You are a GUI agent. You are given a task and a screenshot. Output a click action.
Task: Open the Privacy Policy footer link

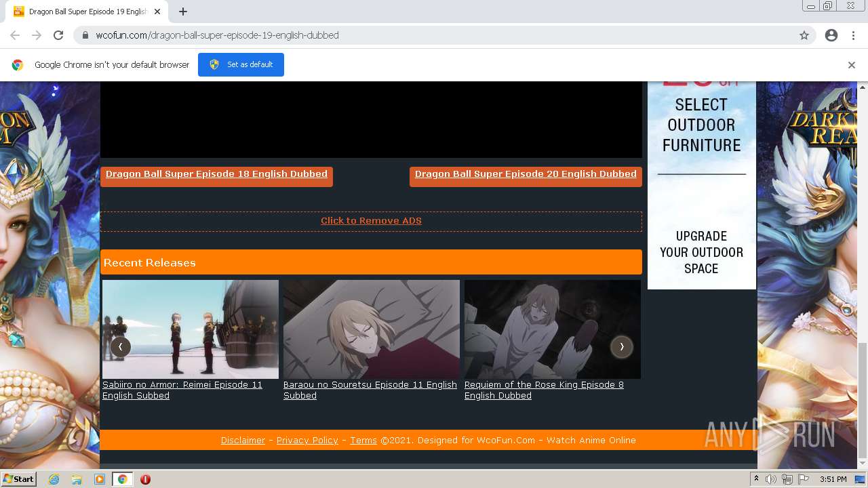pos(307,441)
